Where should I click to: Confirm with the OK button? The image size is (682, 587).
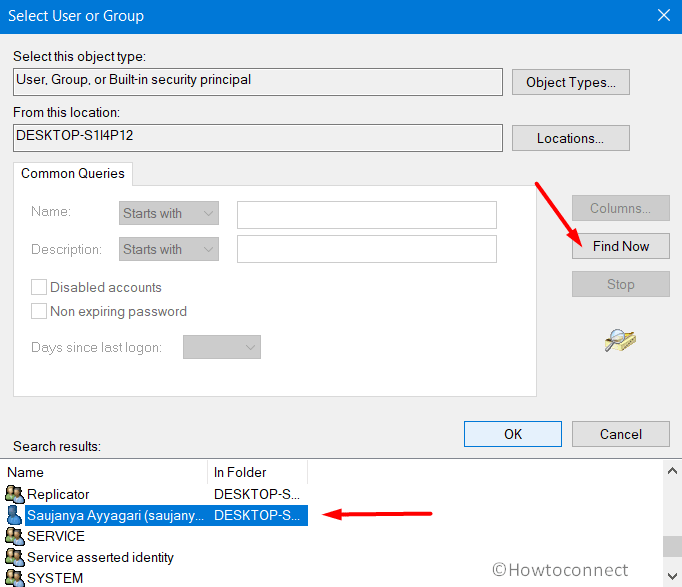point(513,434)
